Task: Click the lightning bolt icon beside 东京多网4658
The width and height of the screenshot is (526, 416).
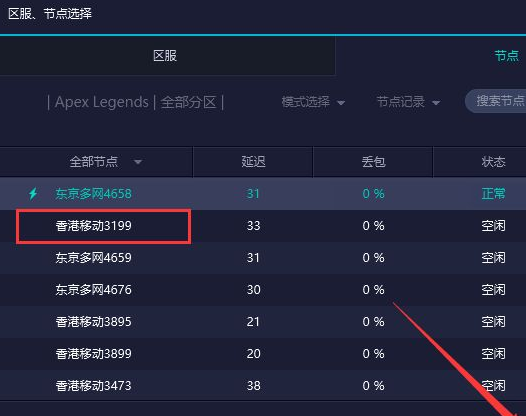Action: 33,194
